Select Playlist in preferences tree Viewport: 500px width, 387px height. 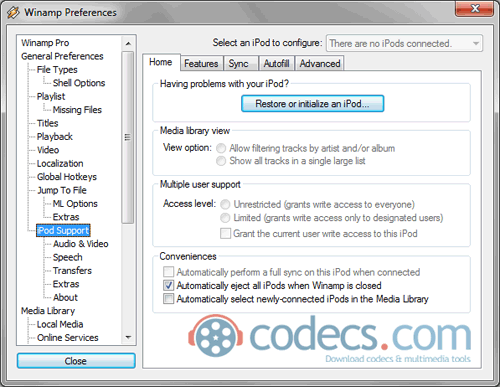point(51,96)
